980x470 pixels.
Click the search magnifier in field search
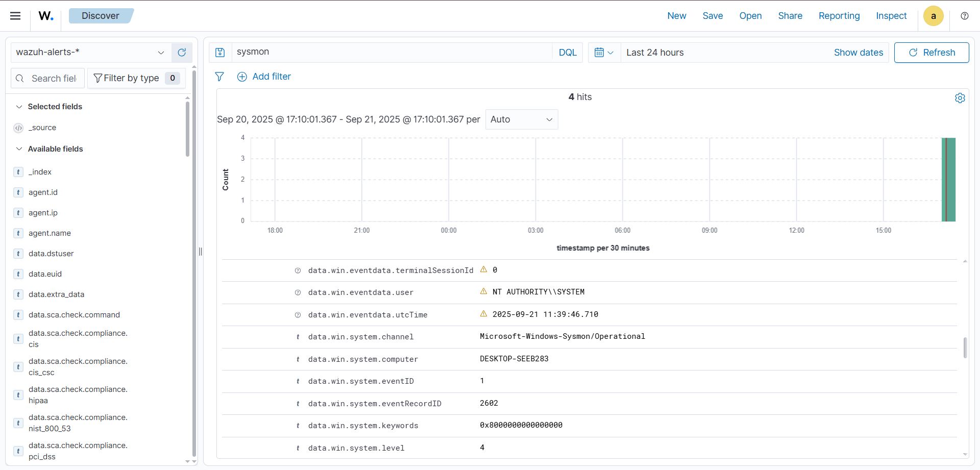tap(20, 78)
